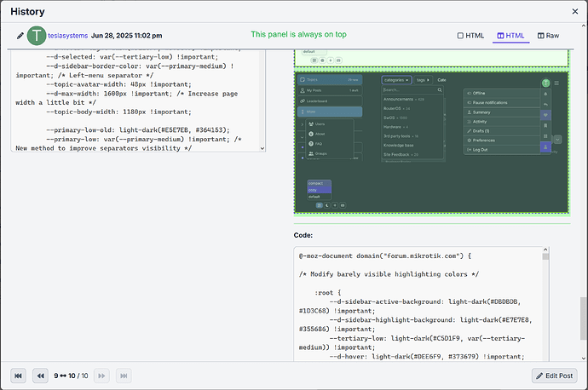Image resolution: width=588 pixels, height=390 pixels.
Task: Select the underlined side-by-side HTML view
Action: point(510,36)
